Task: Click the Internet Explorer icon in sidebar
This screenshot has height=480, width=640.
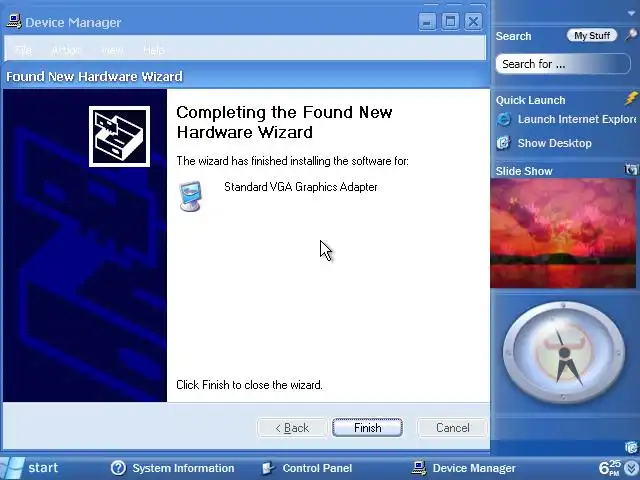Action: (x=504, y=120)
